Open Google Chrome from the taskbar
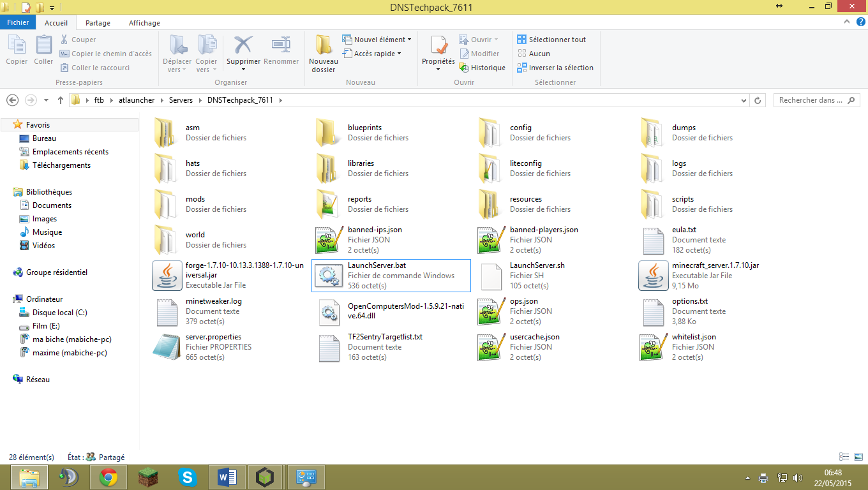This screenshot has height=490, width=868. (x=108, y=477)
